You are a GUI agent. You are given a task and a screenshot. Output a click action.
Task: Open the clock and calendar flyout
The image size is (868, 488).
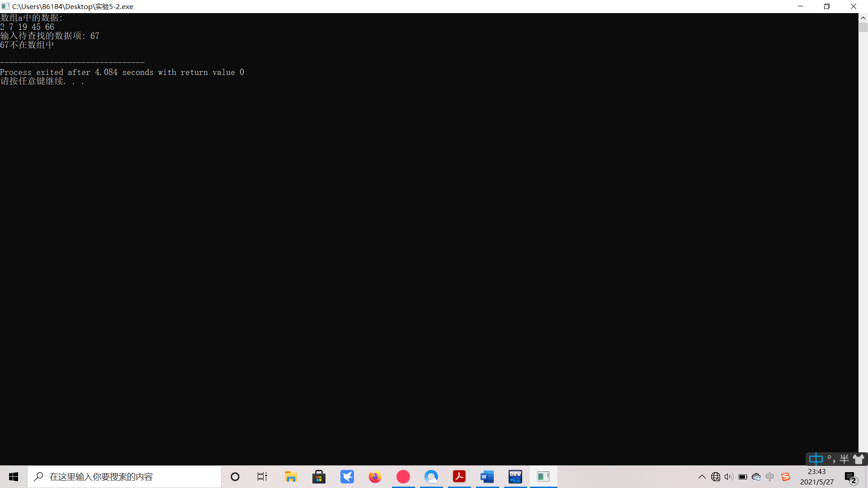tap(817, 477)
